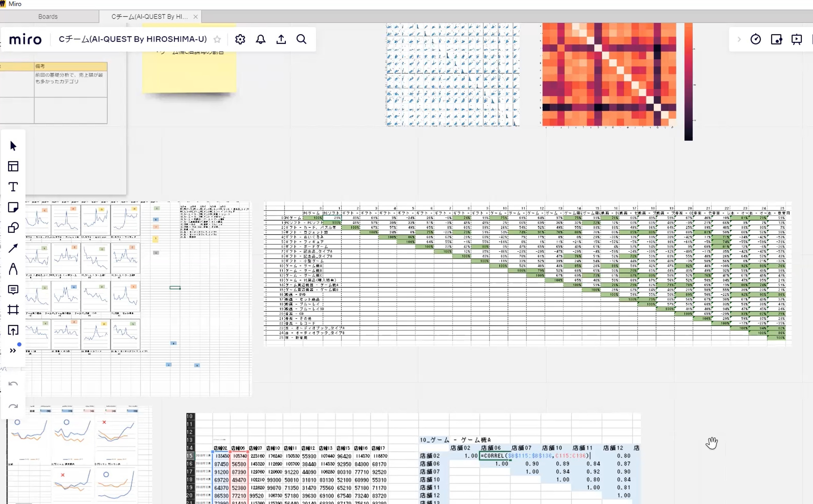Select the frame tool
The height and width of the screenshot is (504, 813).
(13, 310)
